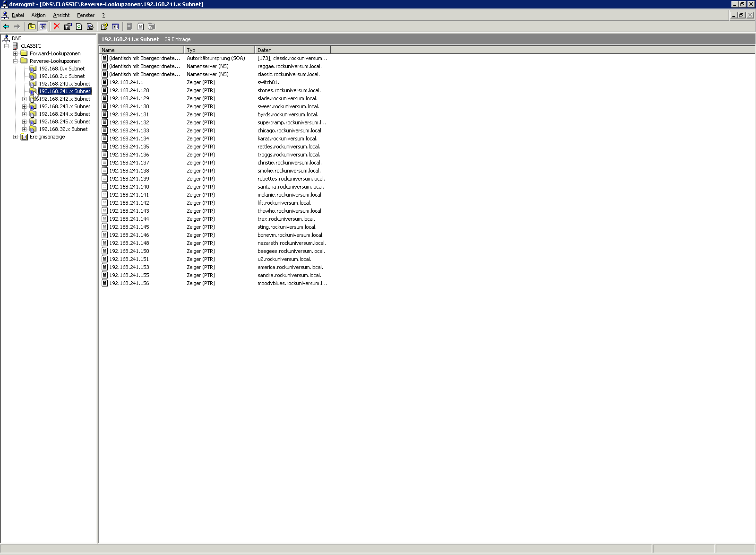Restore the inner MMC child window
This screenshot has width=756, height=555.
coord(742,15)
